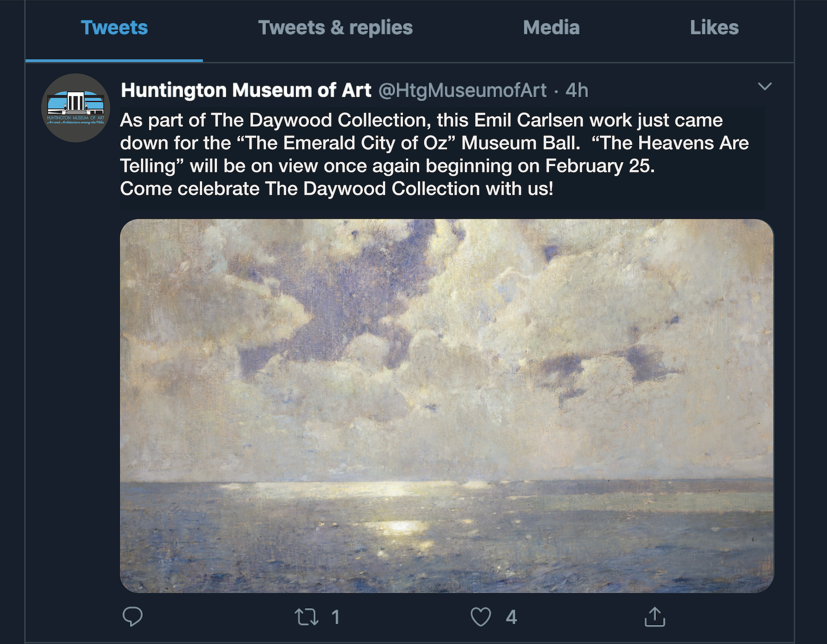Open the @HtgMuseumofArt handle link
The width and height of the screenshot is (827, 644).
[x=462, y=90]
